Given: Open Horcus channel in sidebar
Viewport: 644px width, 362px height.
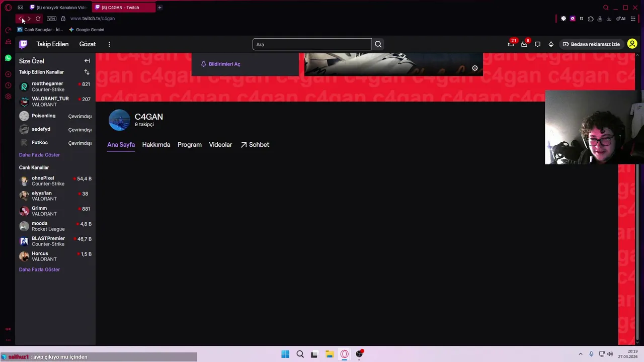Looking at the screenshot, I should point(55,256).
